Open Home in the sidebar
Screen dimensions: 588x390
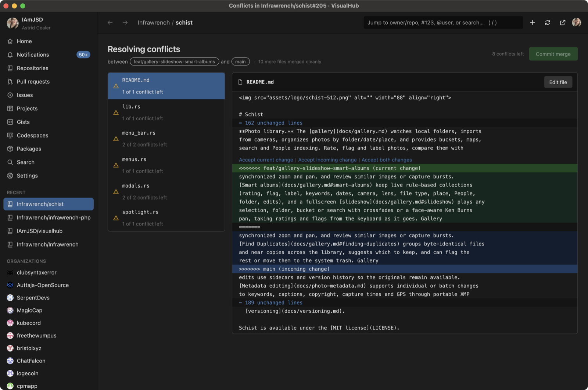click(x=49, y=41)
